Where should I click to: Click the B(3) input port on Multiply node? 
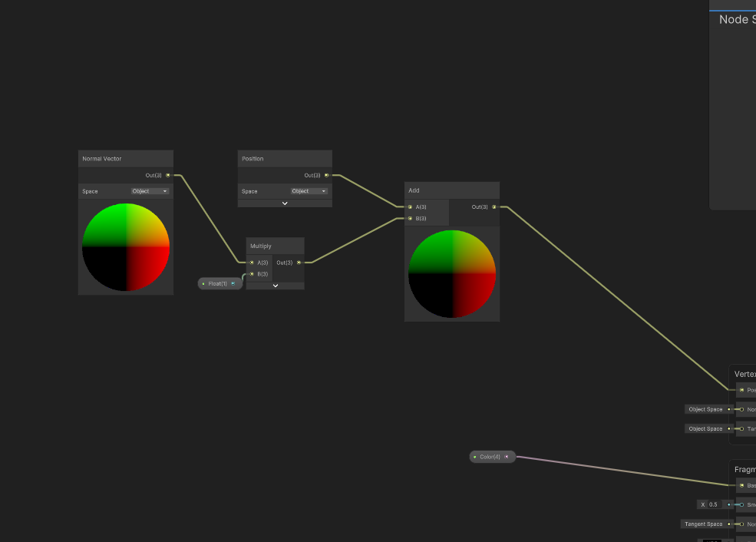click(252, 274)
